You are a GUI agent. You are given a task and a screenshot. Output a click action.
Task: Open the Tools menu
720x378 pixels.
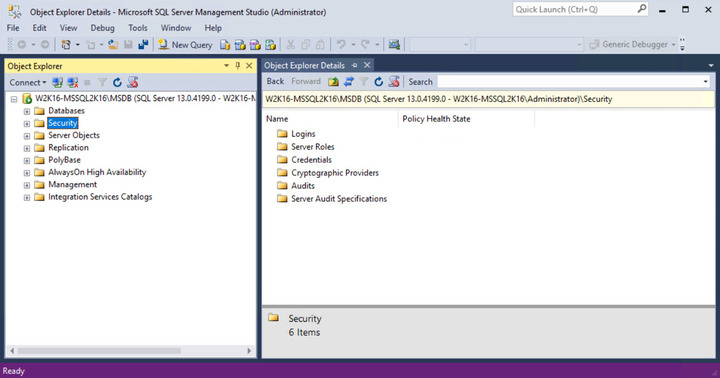[138, 28]
